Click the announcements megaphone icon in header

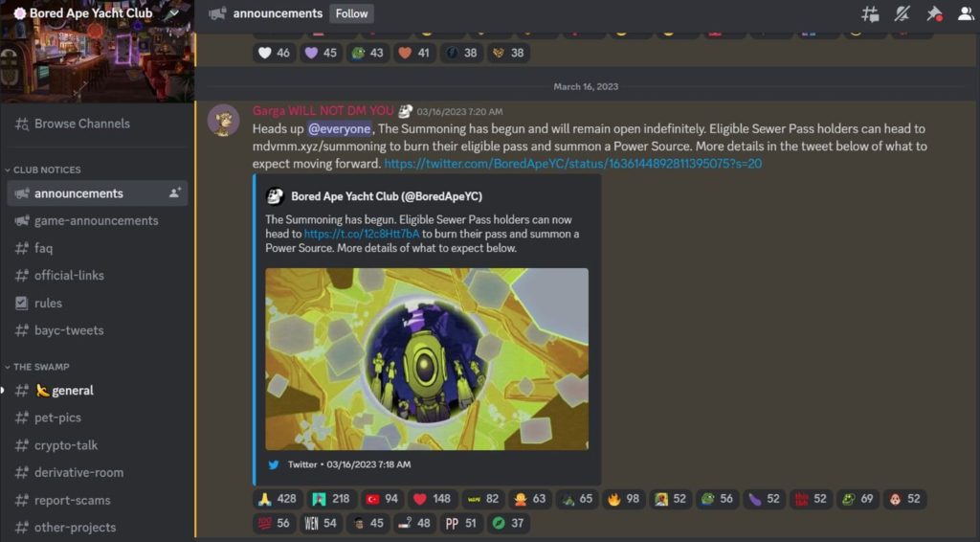point(217,13)
